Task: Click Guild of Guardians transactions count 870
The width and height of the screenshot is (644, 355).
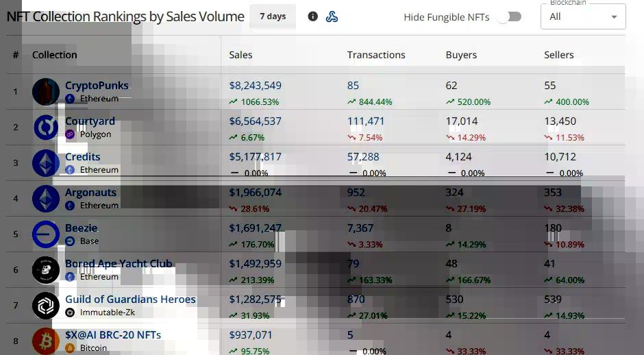Action: (356, 299)
